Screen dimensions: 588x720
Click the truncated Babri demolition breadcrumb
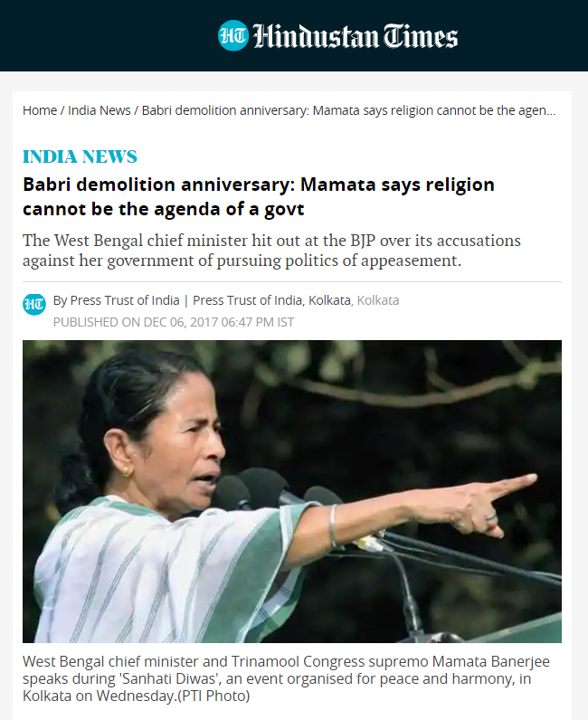(348, 110)
